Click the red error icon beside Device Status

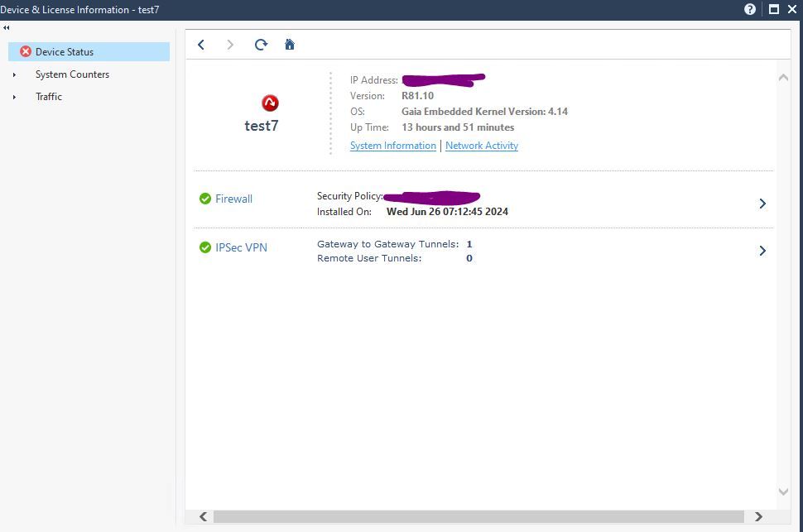pyautogui.click(x=25, y=51)
